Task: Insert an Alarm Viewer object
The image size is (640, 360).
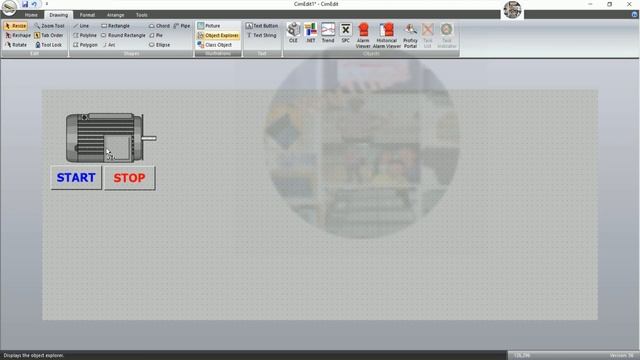Action: pos(363,36)
